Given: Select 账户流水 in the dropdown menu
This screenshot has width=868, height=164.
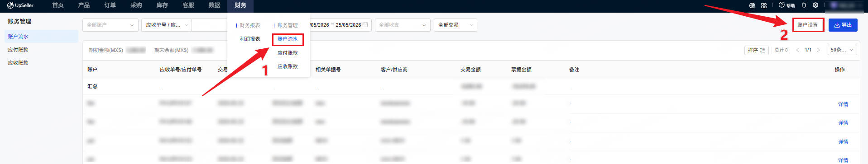Looking at the screenshot, I should (288, 39).
